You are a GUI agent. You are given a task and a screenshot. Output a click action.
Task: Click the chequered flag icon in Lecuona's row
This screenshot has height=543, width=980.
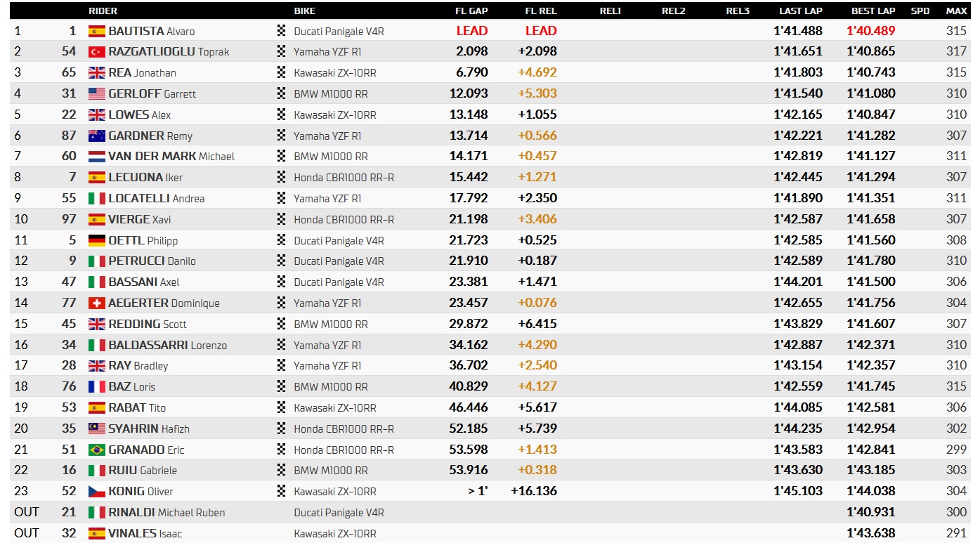click(x=282, y=177)
